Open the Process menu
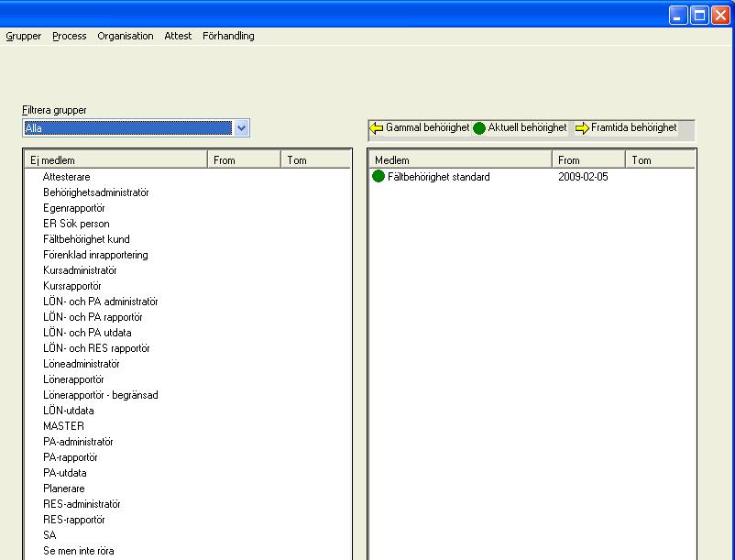 [x=70, y=36]
